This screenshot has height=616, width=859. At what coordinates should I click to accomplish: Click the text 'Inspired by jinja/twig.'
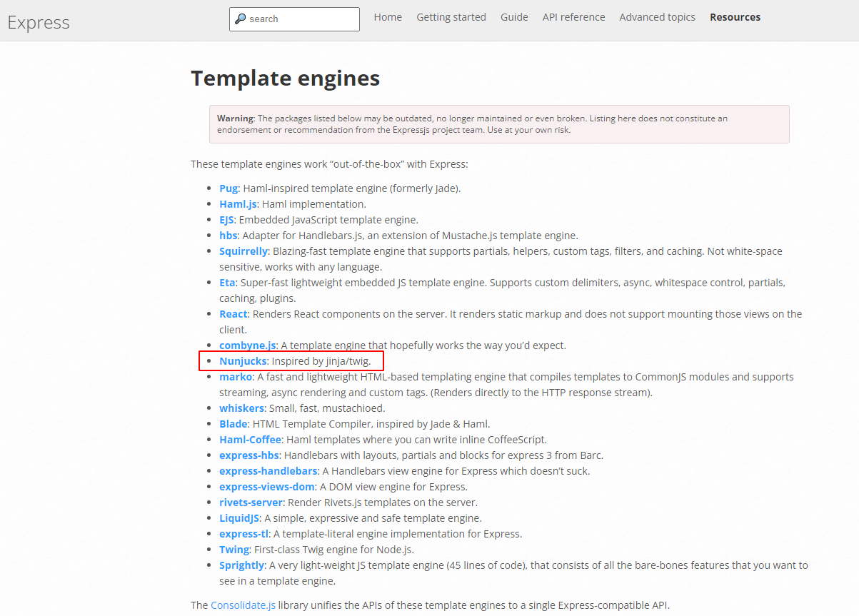coord(321,361)
